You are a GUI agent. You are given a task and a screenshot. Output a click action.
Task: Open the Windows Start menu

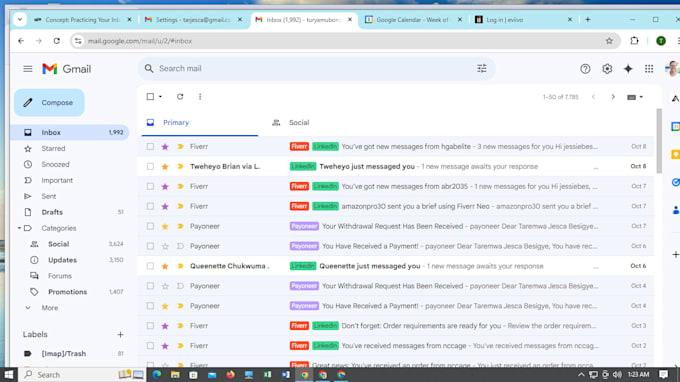click(x=9, y=374)
